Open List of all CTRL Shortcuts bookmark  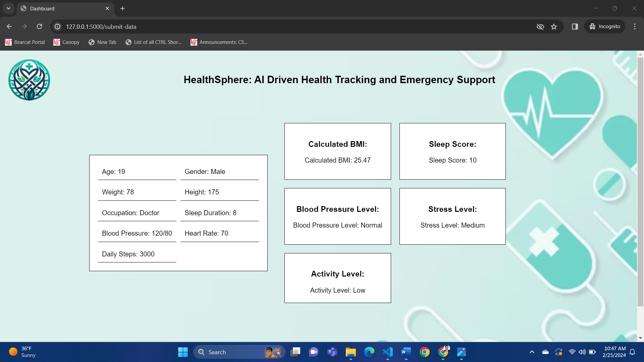click(x=154, y=42)
